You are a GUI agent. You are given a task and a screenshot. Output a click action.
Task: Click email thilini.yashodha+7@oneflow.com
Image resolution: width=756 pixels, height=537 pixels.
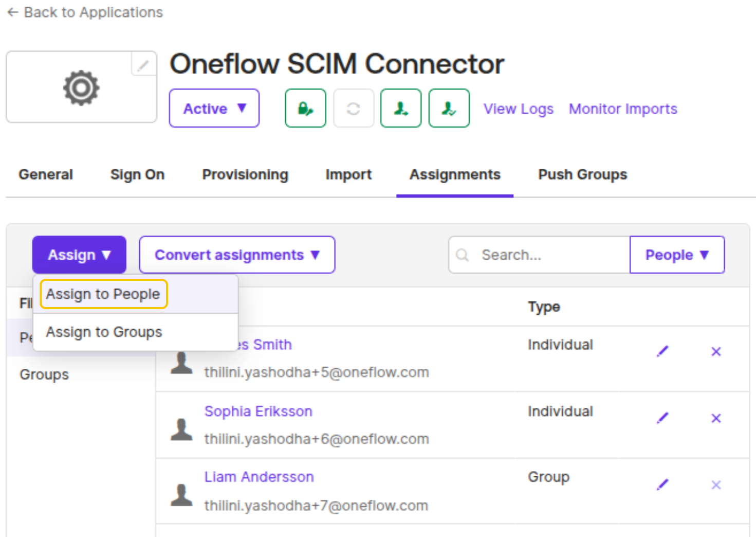pyautogui.click(x=316, y=506)
